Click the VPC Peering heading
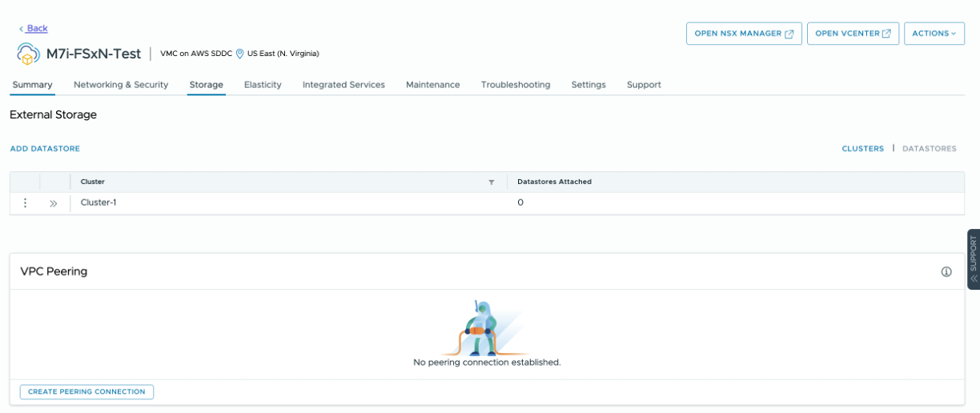Image resolution: width=980 pixels, height=413 pixels. (x=54, y=271)
